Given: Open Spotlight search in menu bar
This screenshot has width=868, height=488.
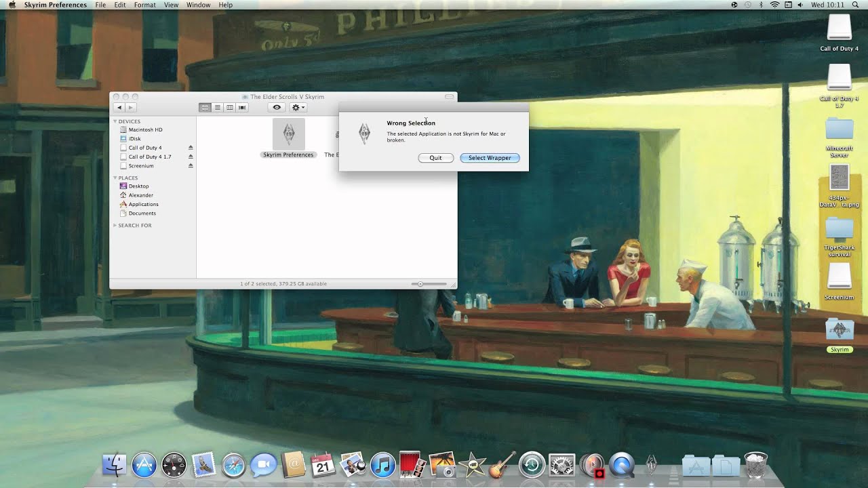Looking at the screenshot, I should (x=856, y=5).
